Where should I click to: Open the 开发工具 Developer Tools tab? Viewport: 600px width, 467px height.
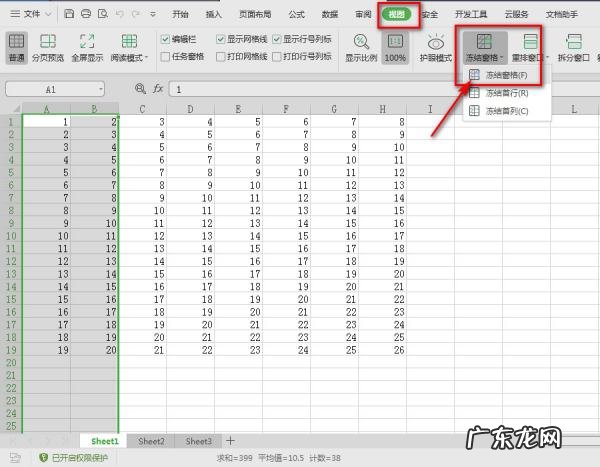pyautogui.click(x=471, y=15)
